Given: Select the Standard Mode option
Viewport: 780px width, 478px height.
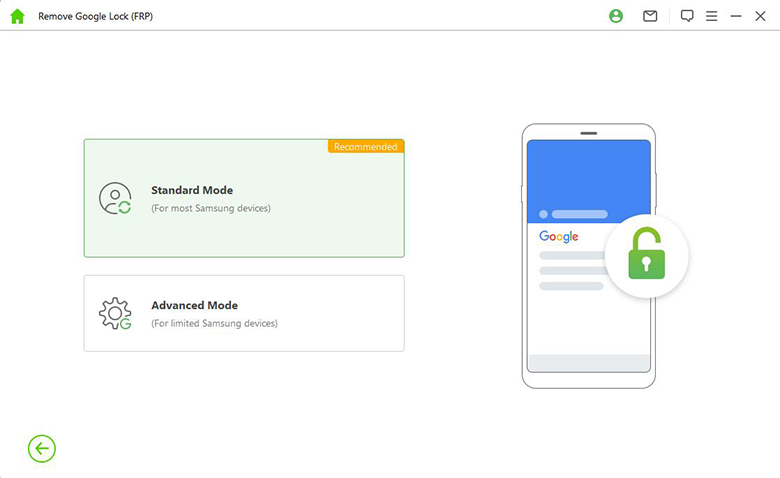Looking at the screenshot, I should 244,199.
